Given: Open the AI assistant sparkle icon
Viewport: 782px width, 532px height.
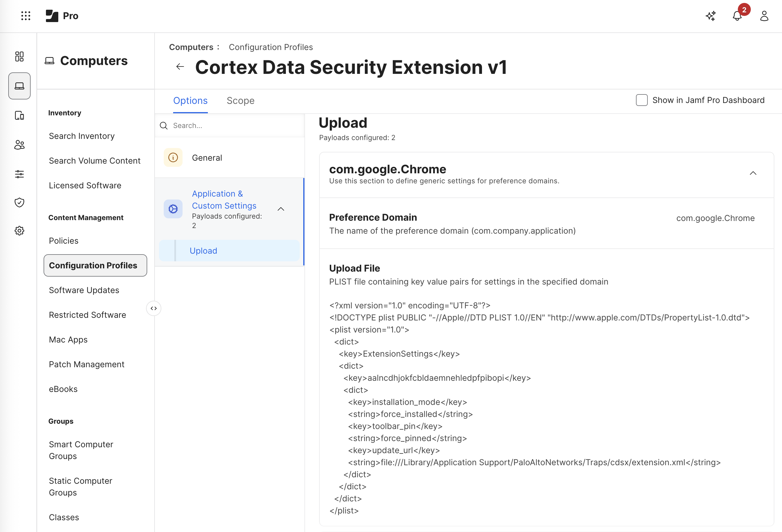Looking at the screenshot, I should (x=711, y=16).
